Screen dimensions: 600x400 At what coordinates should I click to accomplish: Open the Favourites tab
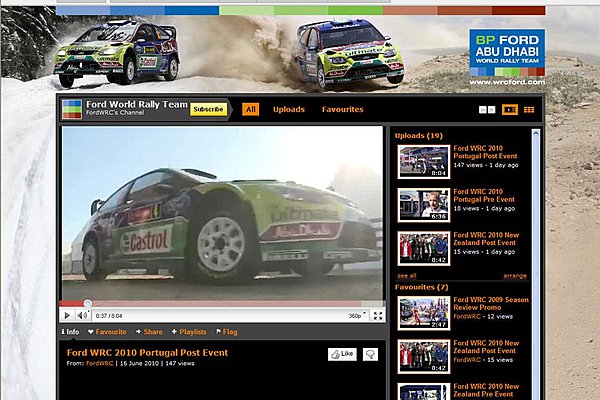(342, 109)
